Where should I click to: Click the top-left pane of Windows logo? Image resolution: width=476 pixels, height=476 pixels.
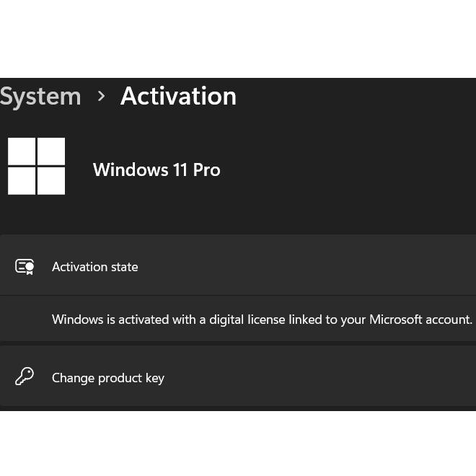[x=22, y=152]
